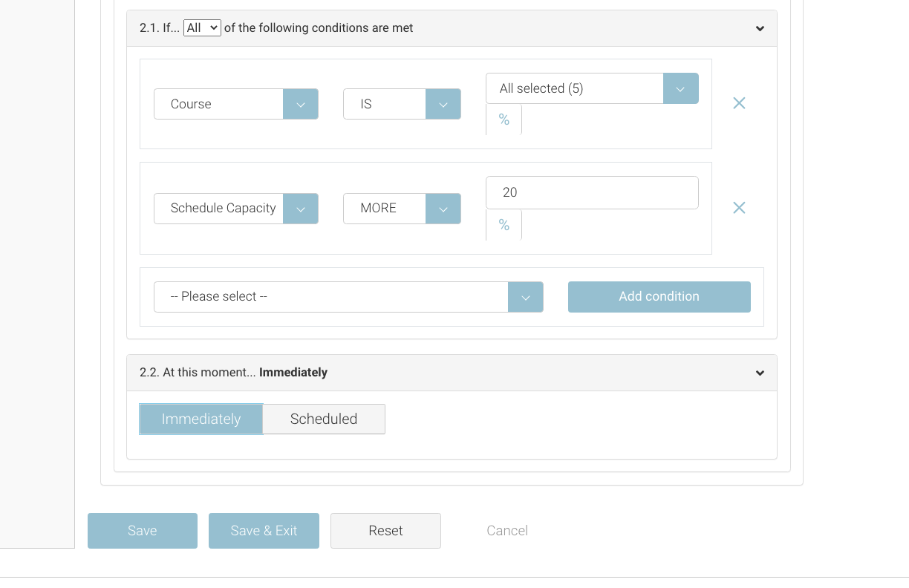Open the Course field dropdown
Viewport: 909px width, 588px height.
pyautogui.click(x=235, y=104)
